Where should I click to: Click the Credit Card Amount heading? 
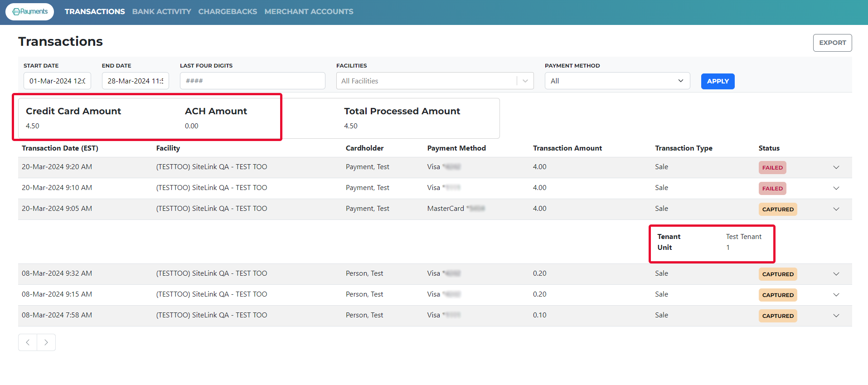(73, 111)
